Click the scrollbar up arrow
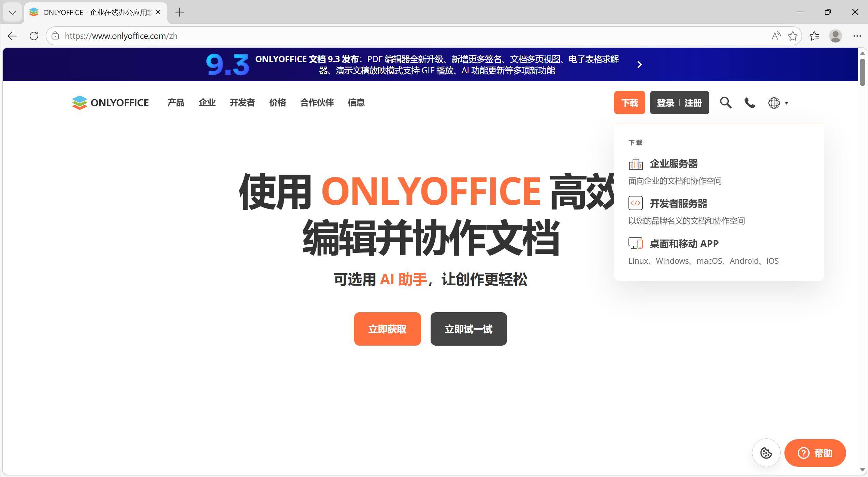 point(863,53)
